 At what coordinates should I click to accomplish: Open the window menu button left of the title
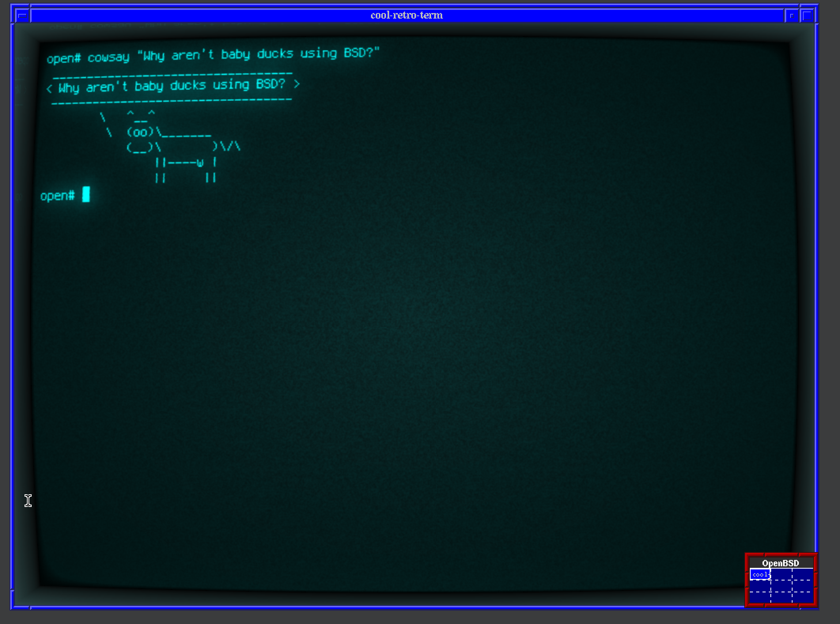coord(23,16)
